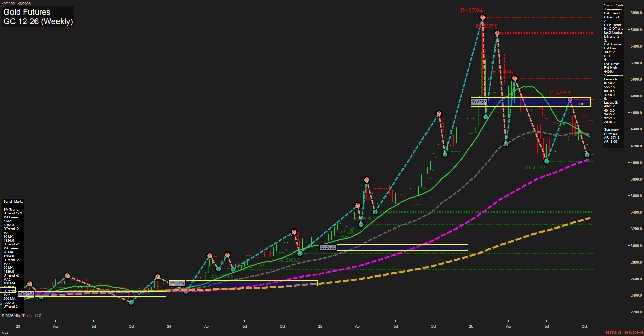The height and width of the screenshot is (336, 644).
Task: Click the 49/2022 - 43/2026 date range text
Action: 16,4
